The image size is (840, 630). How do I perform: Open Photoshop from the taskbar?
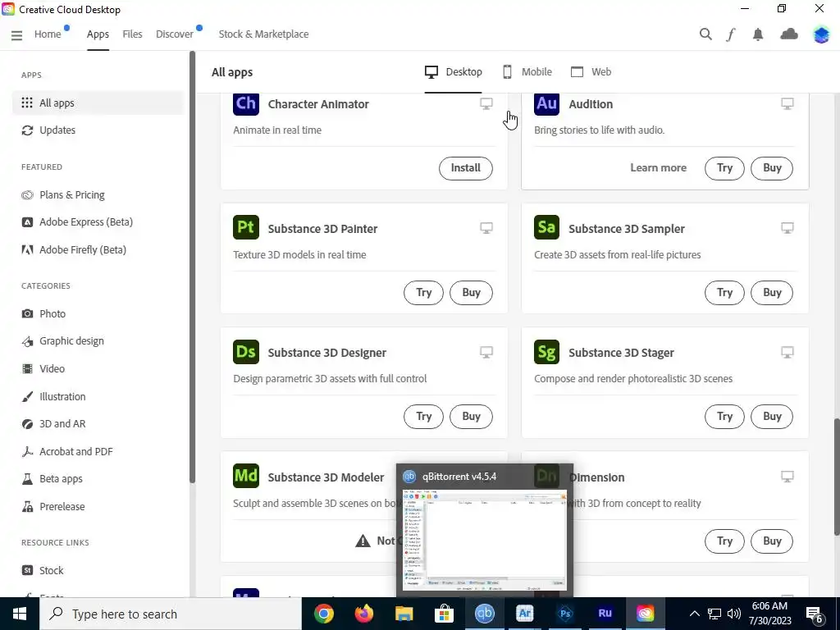[564, 614]
